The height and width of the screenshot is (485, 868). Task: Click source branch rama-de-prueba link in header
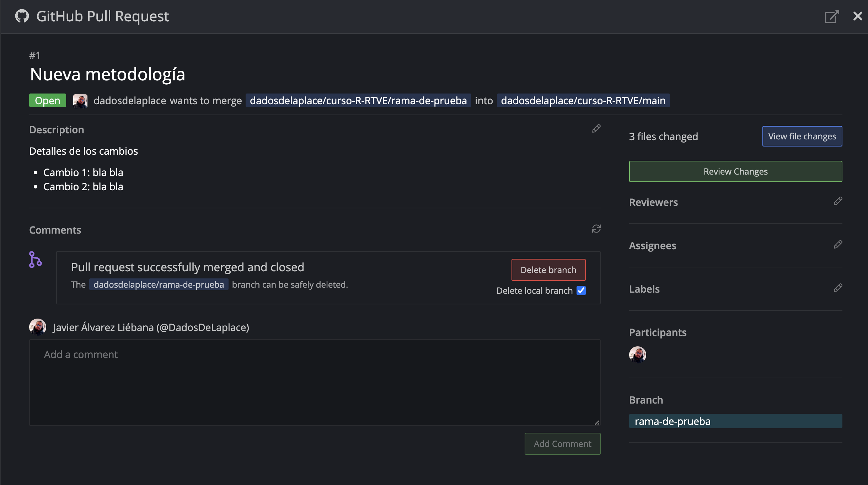(x=358, y=101)
